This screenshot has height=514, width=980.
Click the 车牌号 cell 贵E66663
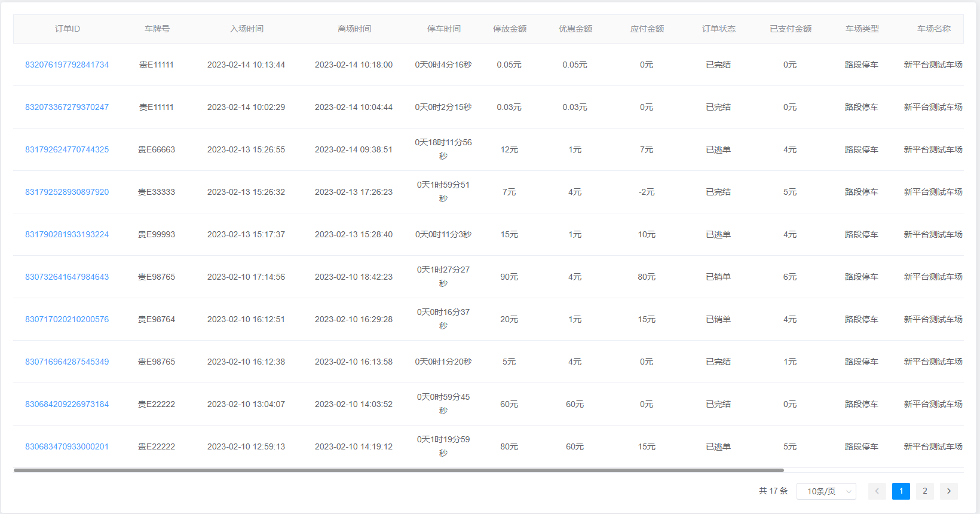pos(157,149)
